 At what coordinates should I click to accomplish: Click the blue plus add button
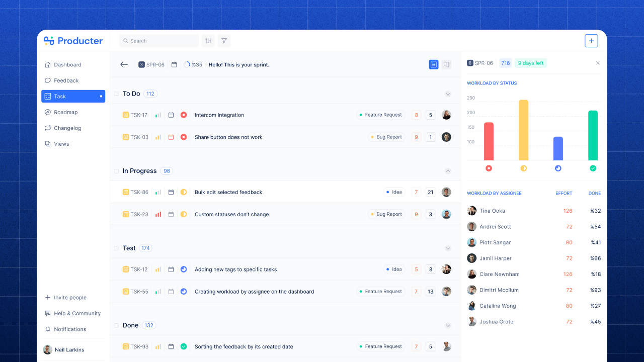(x=591, y=41)
